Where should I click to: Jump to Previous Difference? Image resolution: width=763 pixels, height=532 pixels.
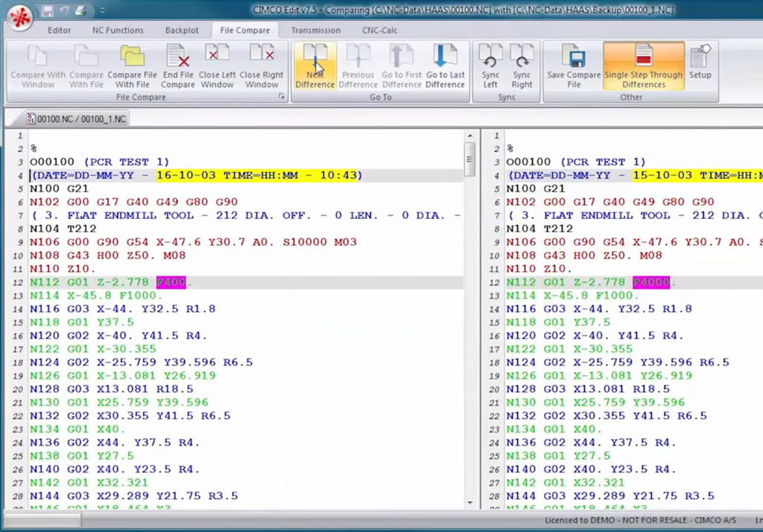(x=358, y=66)
